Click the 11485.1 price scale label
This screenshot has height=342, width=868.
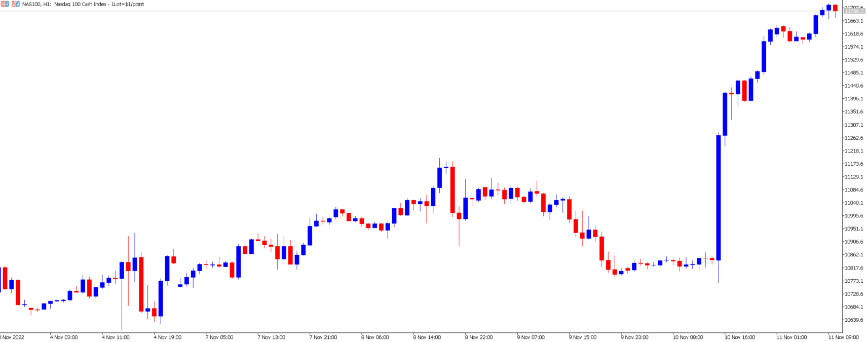(854, 73)
